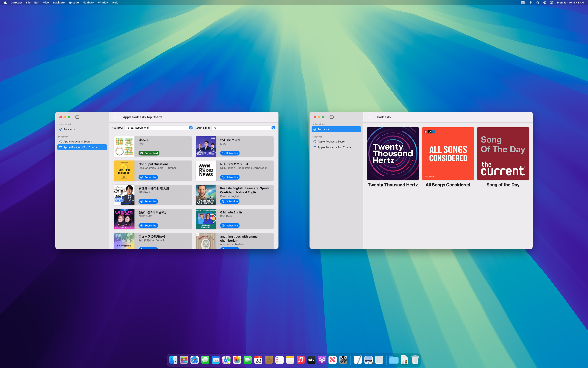The height and width of the screenshot is (368, 588).
Task: Click 말줄임표 podcast artwork
Action: coord(124,147)
